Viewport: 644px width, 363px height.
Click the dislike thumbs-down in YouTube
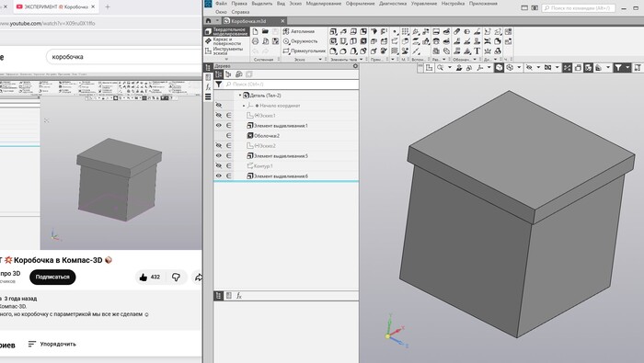tap(177, 278)
